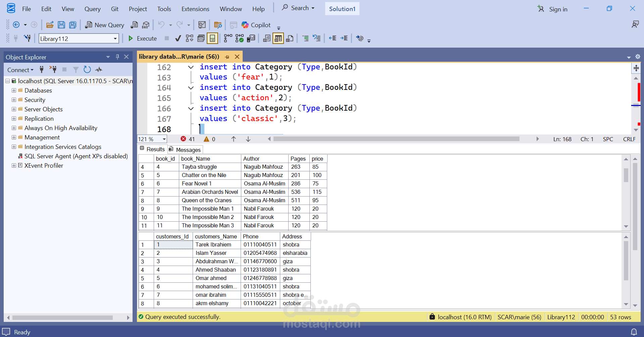The height and width of the screenshot is (337, 644).
Task: Increase indent of the query text
Action: pyautogui.click(x=344, y=38)
